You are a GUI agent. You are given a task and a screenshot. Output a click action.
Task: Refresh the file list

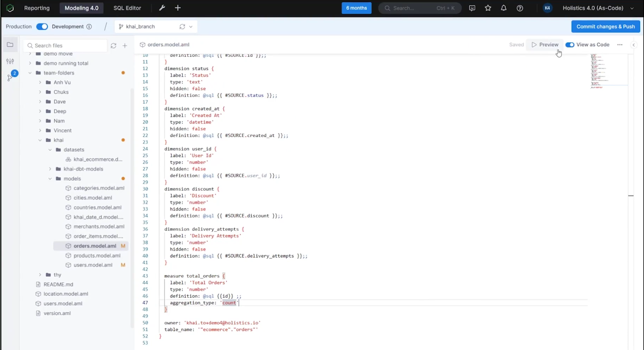pyautogui.click(x=114, y=46)
